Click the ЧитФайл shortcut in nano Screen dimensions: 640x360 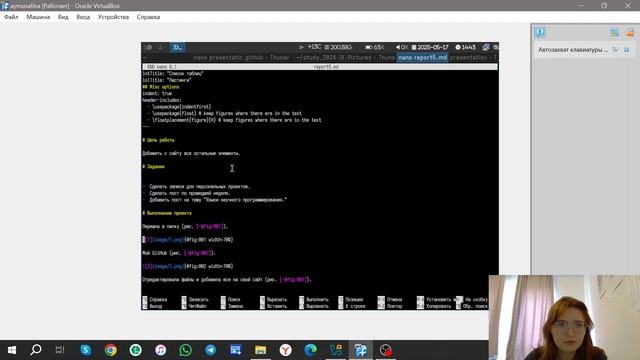195,306
